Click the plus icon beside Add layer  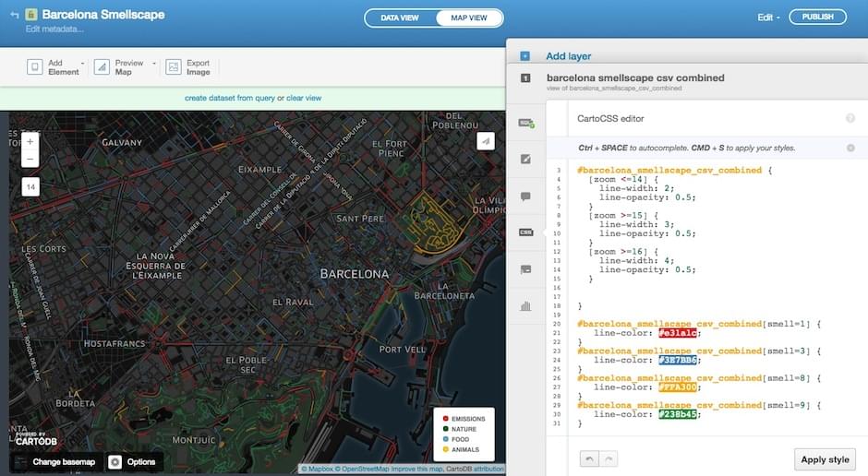524,56
